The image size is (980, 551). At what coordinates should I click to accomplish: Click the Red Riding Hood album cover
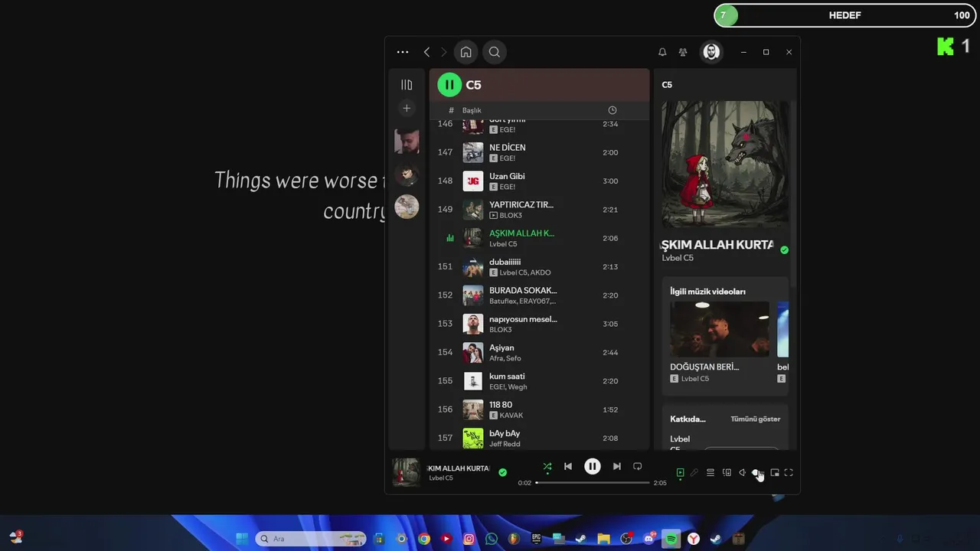(x=724, y=164)
